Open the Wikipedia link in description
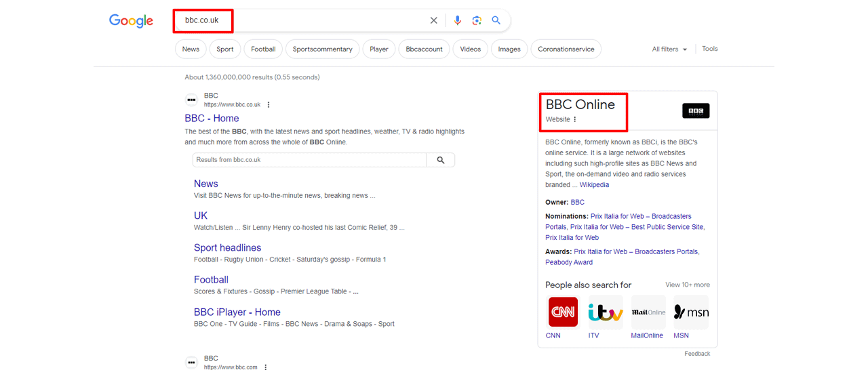The image size is (868, 370). coord(594,185)
